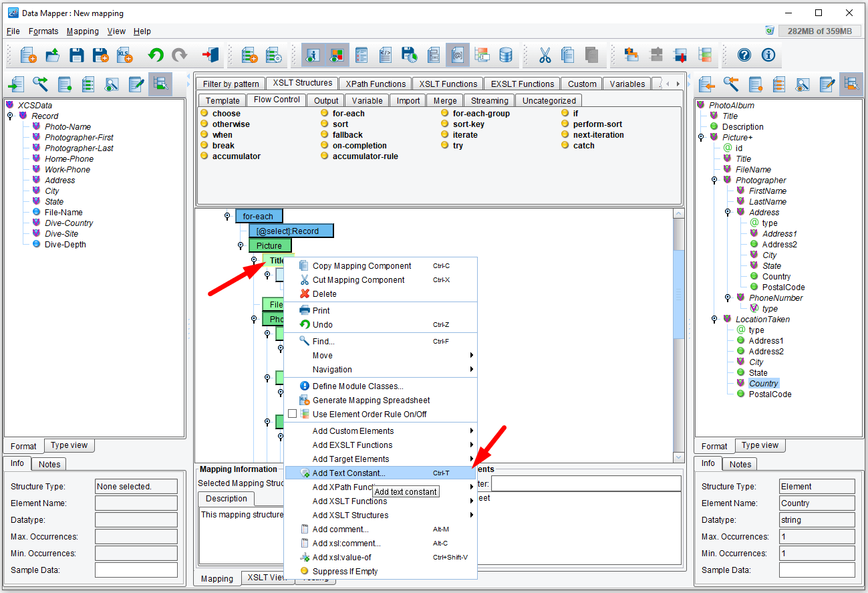Collapse LocationTaken node in target tree
The width and height of the screenshot is (868, 593).
pos(714,320)
